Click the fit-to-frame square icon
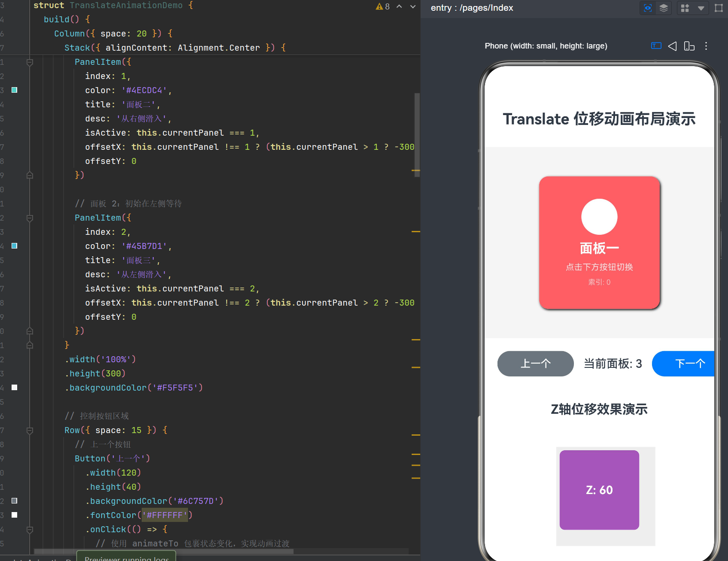728x561 pixels. (719, 8)
